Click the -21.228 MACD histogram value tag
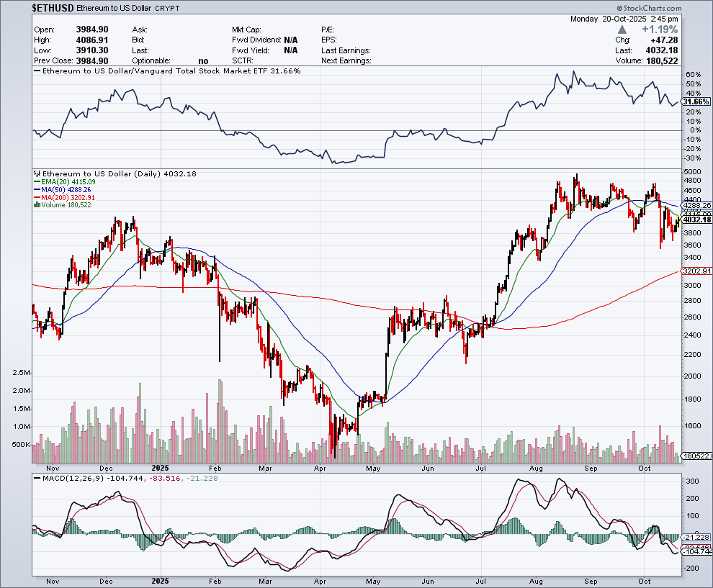 (x=696, y=537)
